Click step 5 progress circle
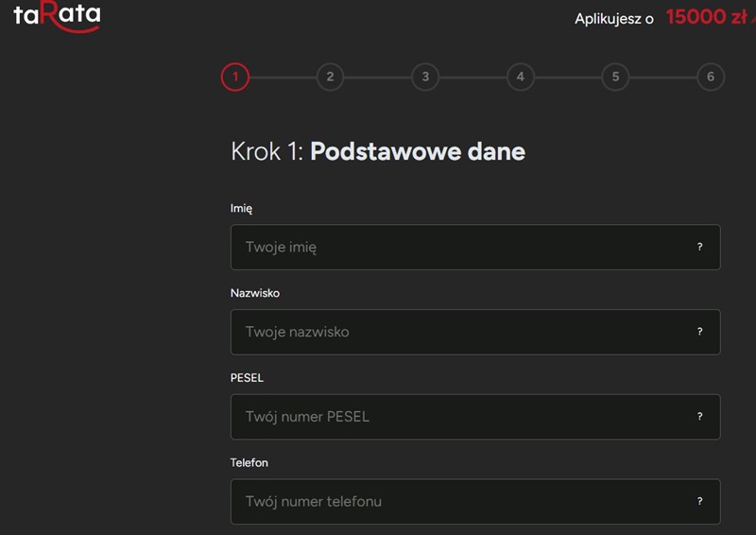 (615, 77)
